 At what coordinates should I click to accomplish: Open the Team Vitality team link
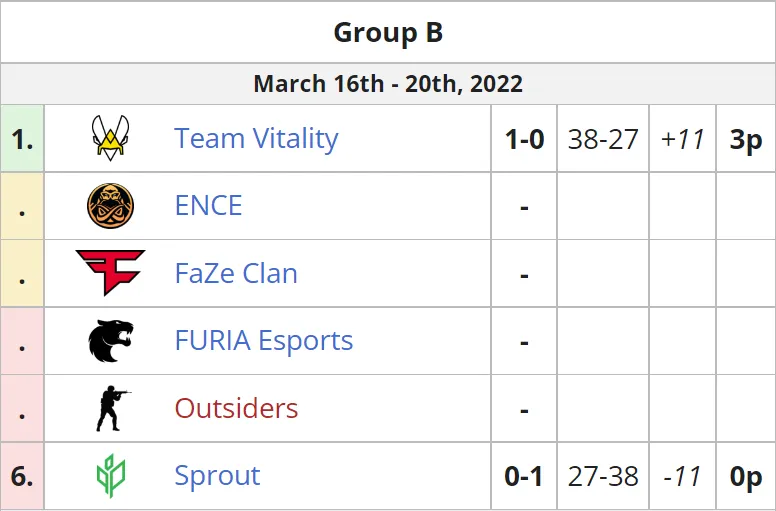[x=256, y=138]
